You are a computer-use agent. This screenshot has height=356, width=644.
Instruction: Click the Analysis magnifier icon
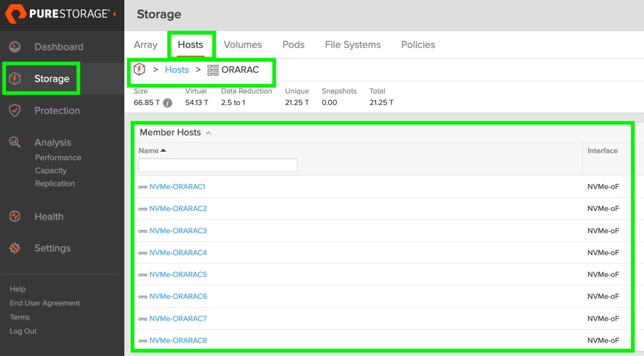coord(15,142)
